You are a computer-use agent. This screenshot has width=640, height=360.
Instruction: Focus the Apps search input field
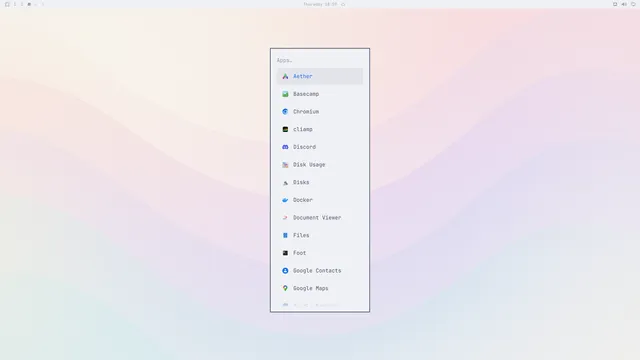(320, 60)
